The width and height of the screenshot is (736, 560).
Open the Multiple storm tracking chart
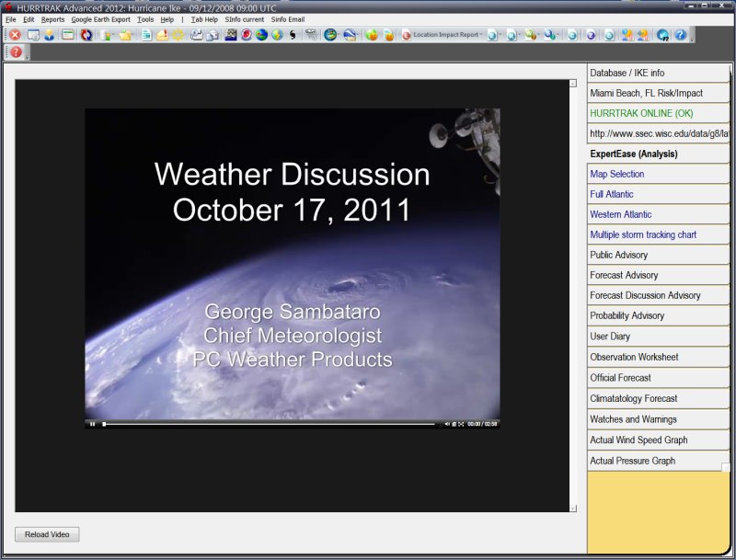pyautogui.click(x=658, y=234)
